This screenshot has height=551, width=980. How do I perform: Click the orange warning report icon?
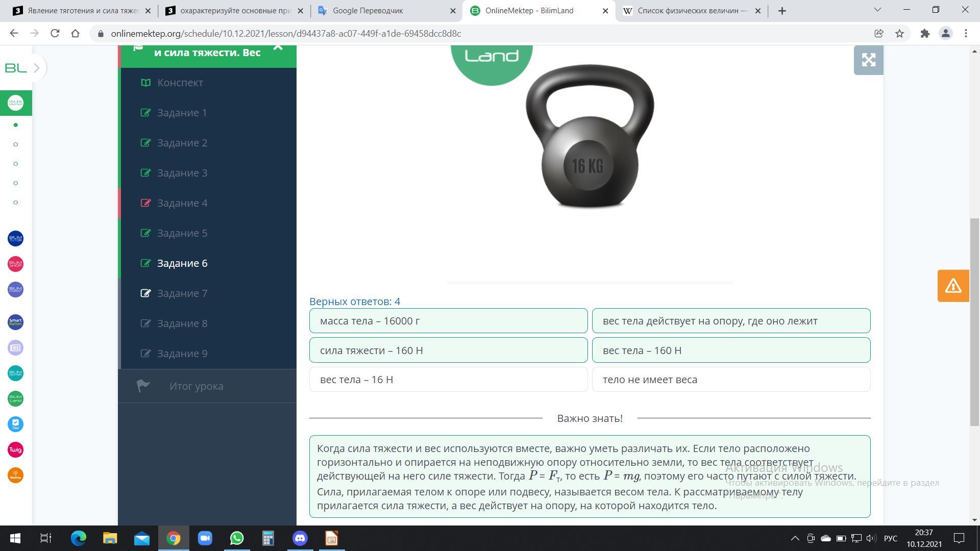tap(953, 286)
